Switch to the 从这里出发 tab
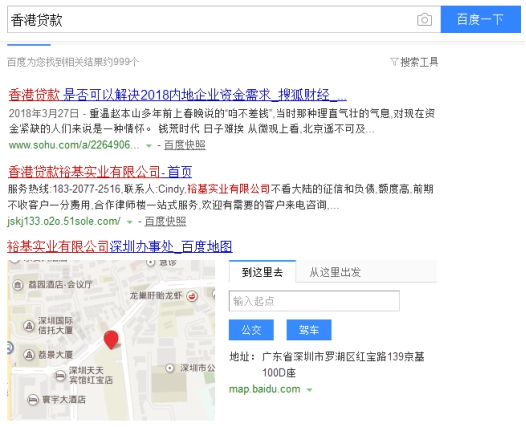The image size is (526, 428). coord(335,272)
